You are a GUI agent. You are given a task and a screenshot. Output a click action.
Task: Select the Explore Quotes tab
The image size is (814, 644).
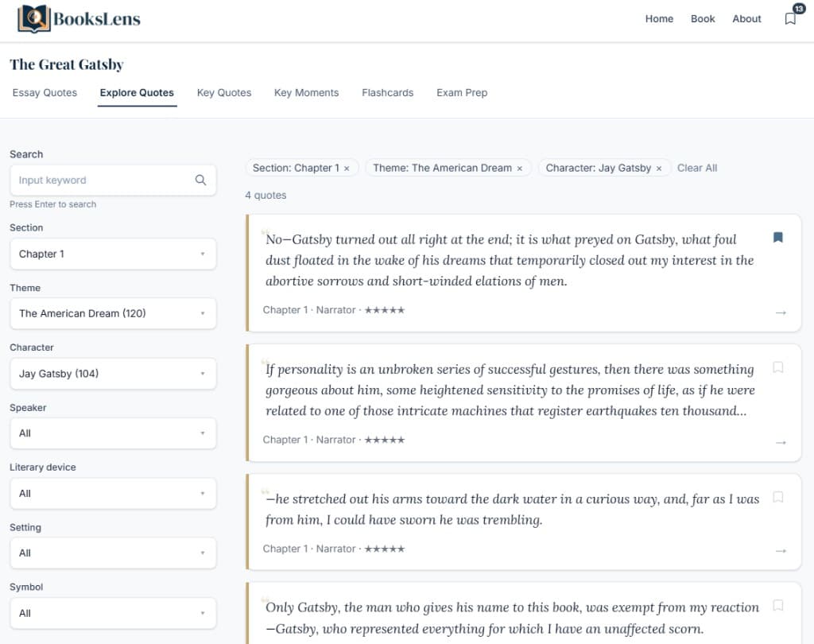(137, 92)
